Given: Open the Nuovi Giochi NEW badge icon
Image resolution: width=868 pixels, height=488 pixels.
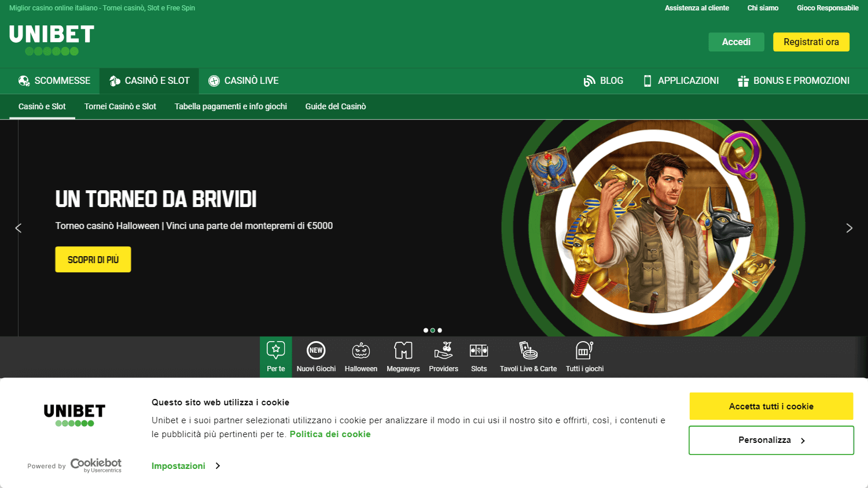Looking at the screenshot, I should (316, 350).
